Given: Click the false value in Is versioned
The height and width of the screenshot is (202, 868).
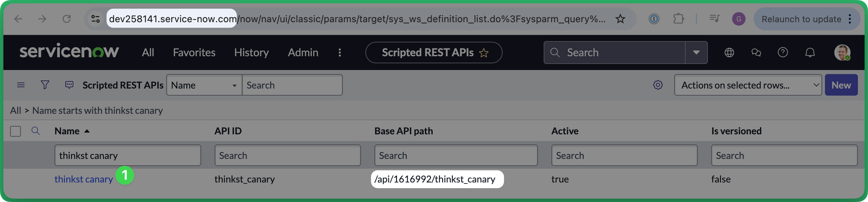Looking at the screenshot, I should (721, 179).
